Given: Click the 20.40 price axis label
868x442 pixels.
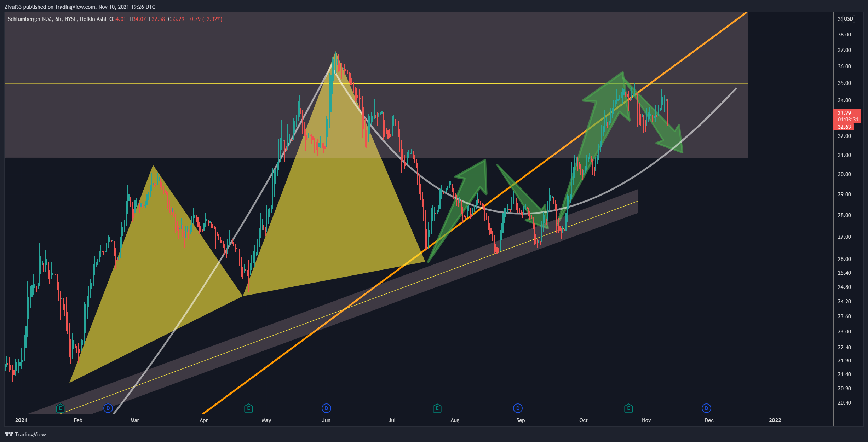Looking at the screenshot, I should tap(844, 403).
